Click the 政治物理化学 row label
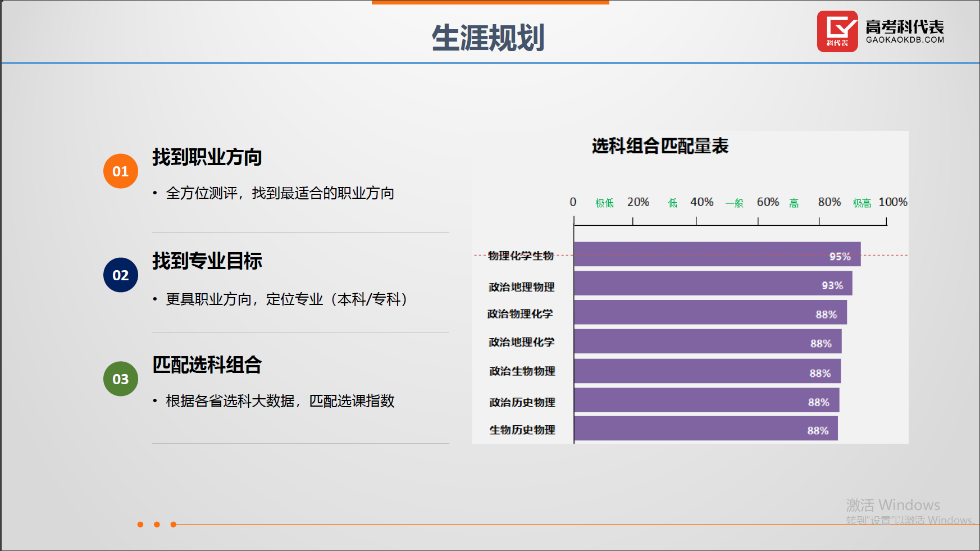This screenshot has height=551, width=980. 520,314
